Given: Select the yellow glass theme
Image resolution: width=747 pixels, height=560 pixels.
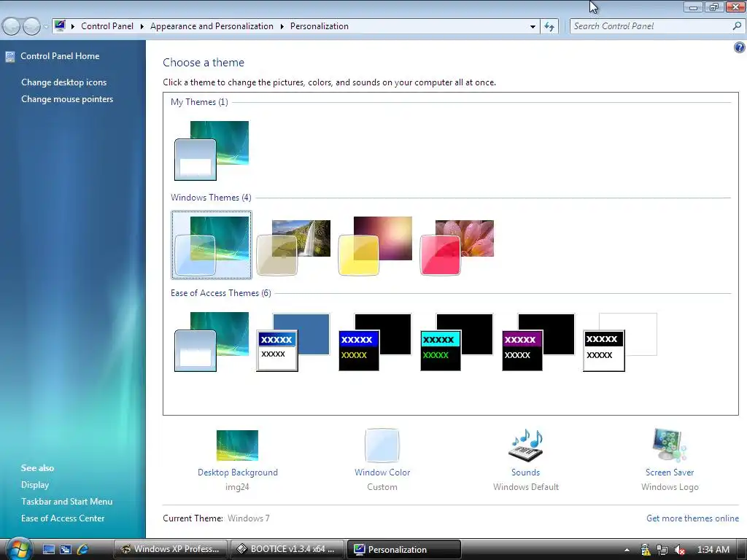Looking at the screenshot, I should point(375,246).
